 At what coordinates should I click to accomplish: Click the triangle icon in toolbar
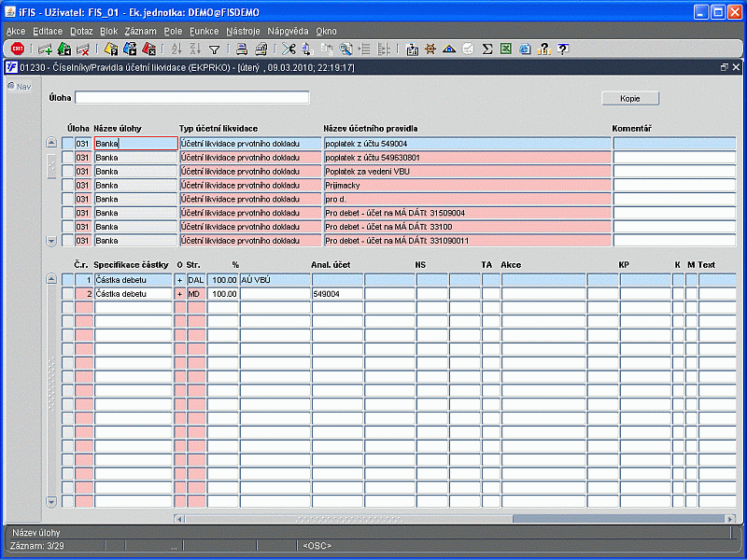[449, 49]
